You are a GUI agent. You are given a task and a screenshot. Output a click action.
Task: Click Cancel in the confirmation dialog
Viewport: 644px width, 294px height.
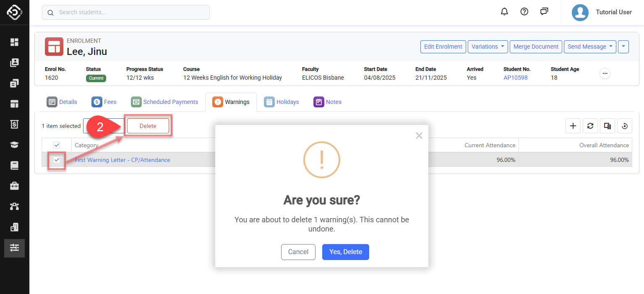tap(298, 252)
